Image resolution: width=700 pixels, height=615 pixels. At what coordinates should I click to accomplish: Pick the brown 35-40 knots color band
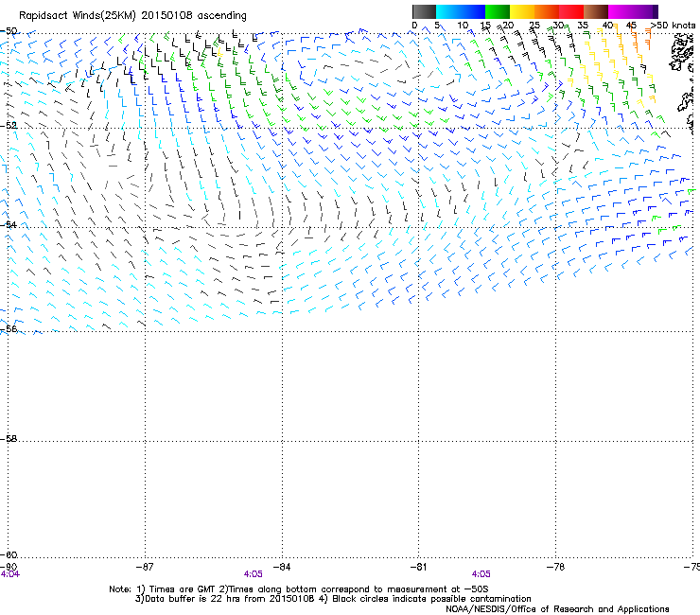(x=596, y=11)
